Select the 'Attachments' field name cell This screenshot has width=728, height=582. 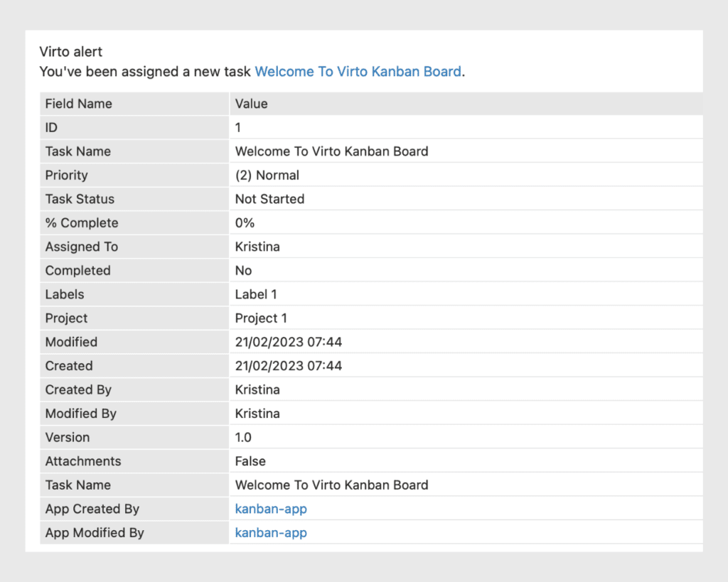point(134,461)
